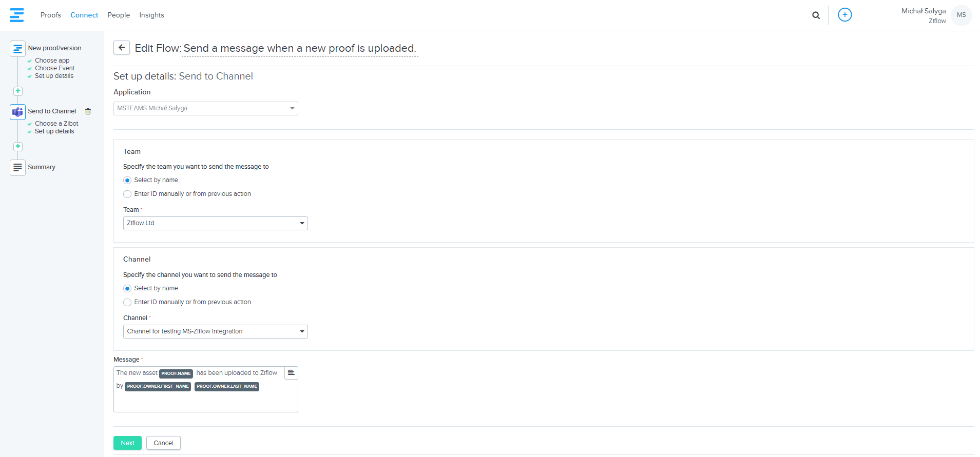Click the Microsoft Teams step icon
This screenshot has height=457, width=980.
point(17,112)
